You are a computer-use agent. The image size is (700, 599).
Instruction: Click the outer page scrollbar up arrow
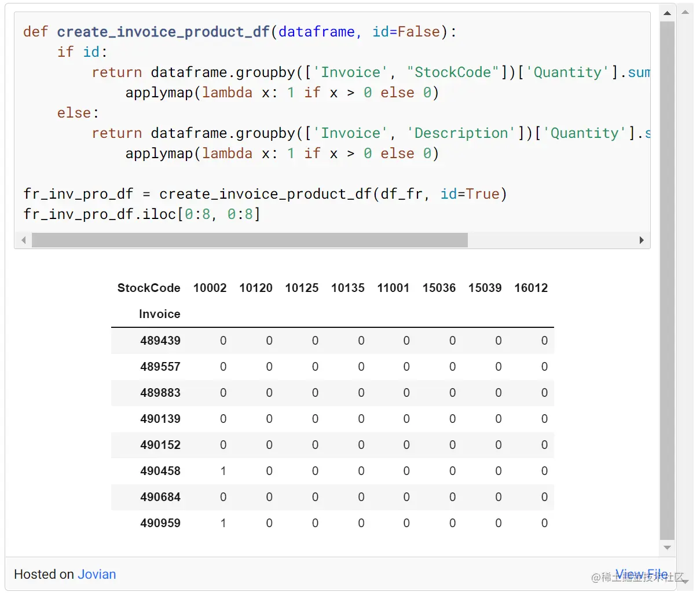685,12
